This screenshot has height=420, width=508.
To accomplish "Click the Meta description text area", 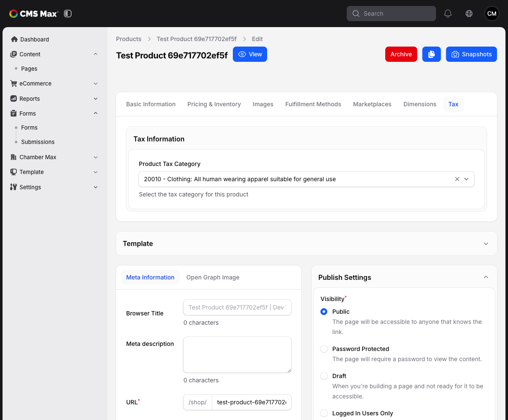I will click(x=237, y=355).
